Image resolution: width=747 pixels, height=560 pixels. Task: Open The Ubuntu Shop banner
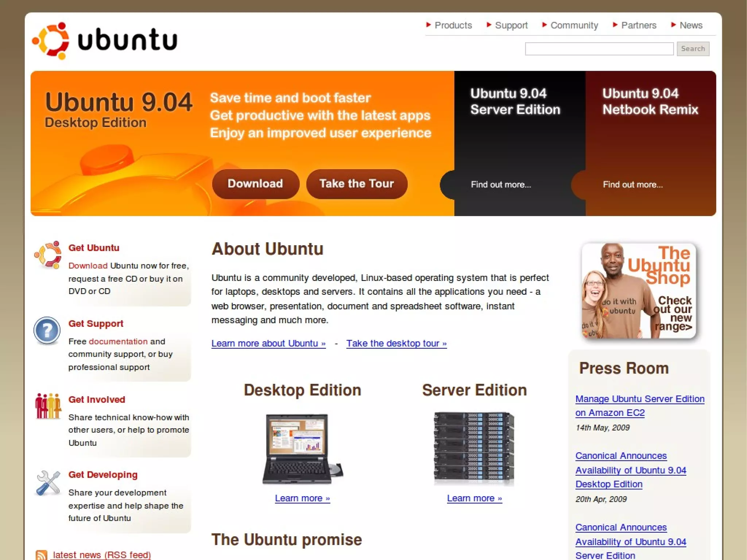pyautogui.click(x=639, y=291)
